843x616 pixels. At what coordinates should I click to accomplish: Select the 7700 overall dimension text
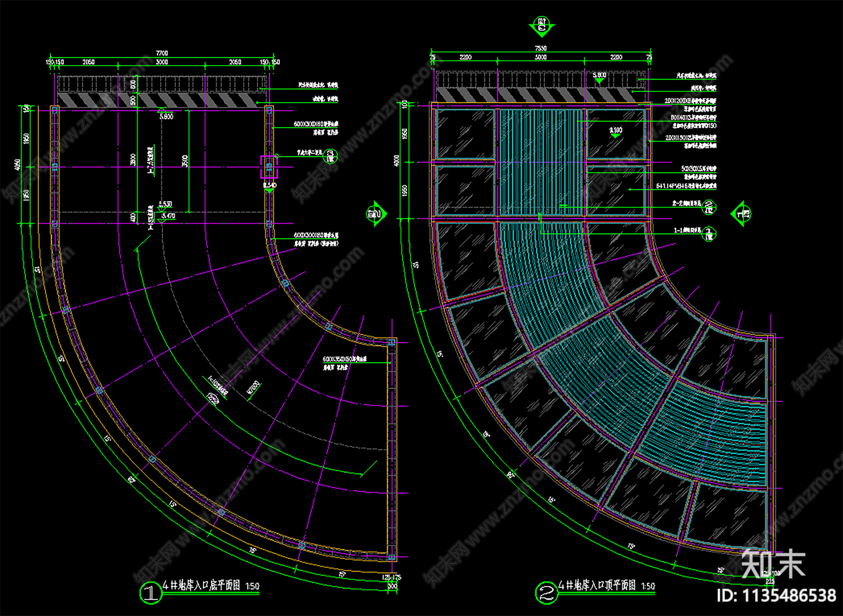(x=162, y=53)
